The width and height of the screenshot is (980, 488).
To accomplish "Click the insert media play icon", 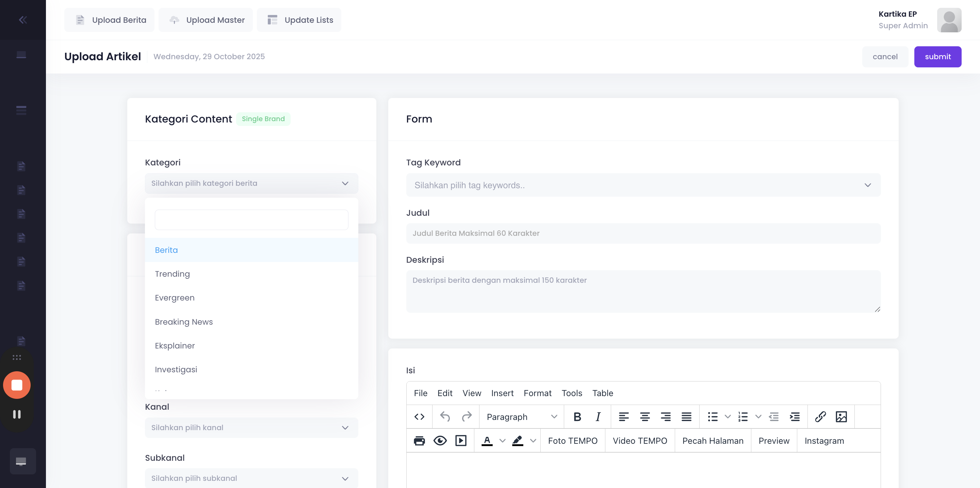I will [461, 441].
